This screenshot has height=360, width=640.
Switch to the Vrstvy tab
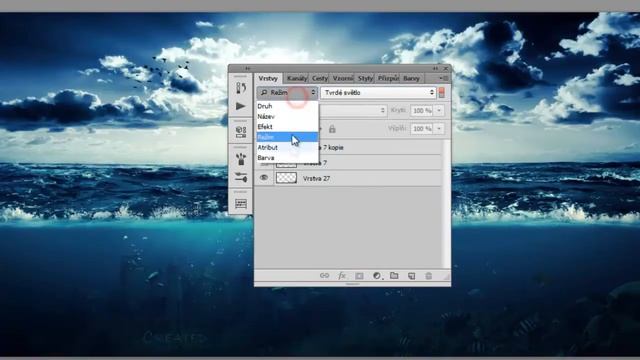[268, 78]
